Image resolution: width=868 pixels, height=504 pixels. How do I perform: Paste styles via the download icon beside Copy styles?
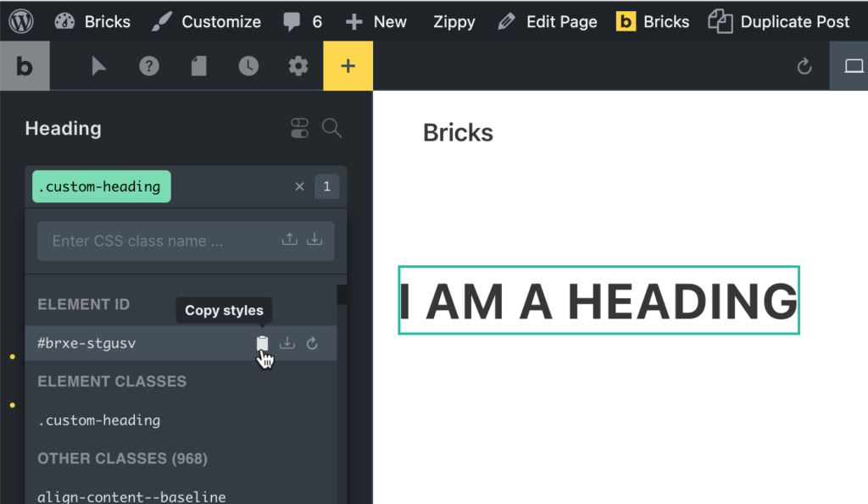pos(287,343)
